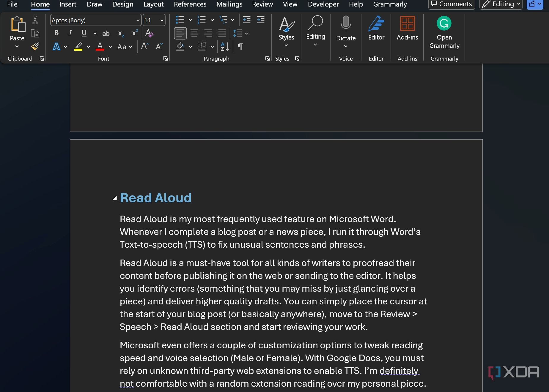Viewport: 549px width, 392px height.
Task: Switch to the Mailings tab
Action: pyautogui.click(x=229, y=4)
